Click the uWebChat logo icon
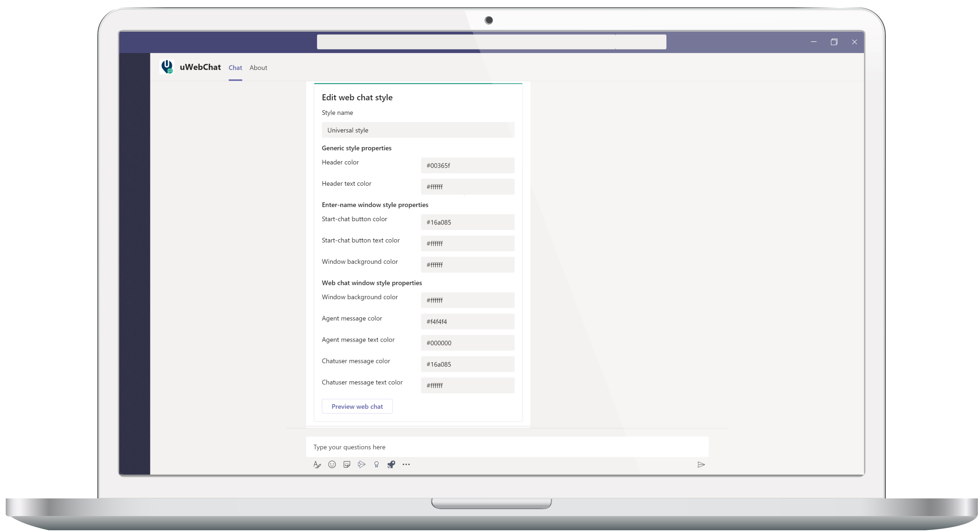This screenshot has height=532, width=980. coord(167,67)
